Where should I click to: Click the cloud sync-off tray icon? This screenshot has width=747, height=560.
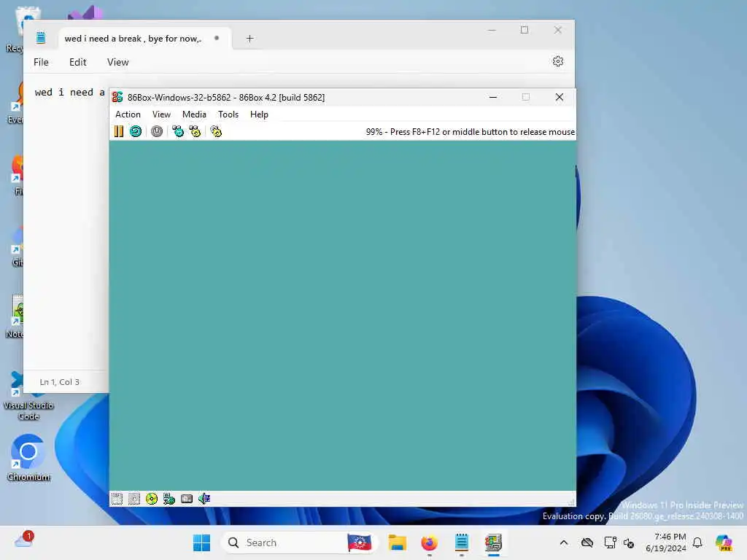coord(587,542)
